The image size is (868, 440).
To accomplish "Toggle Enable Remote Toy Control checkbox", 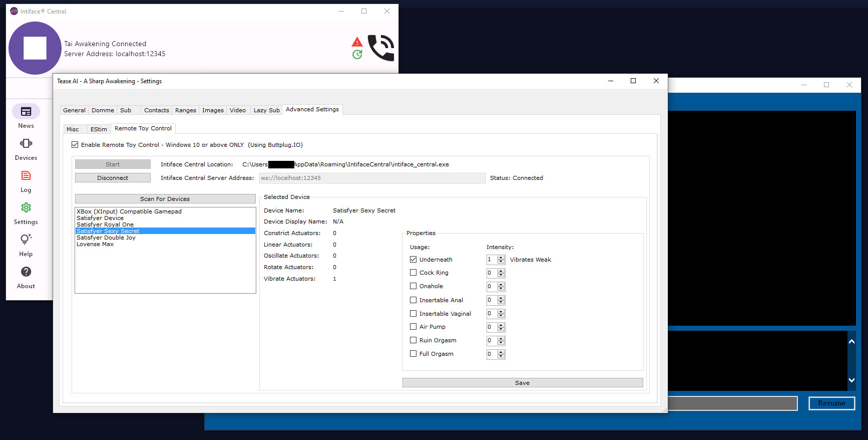I will click(75, 145).
